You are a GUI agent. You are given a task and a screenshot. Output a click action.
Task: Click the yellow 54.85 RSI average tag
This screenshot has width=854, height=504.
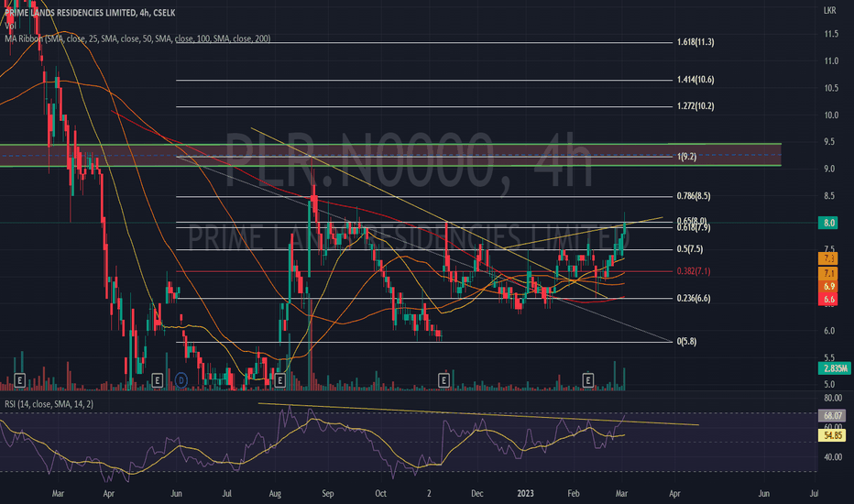pos(832,434)
